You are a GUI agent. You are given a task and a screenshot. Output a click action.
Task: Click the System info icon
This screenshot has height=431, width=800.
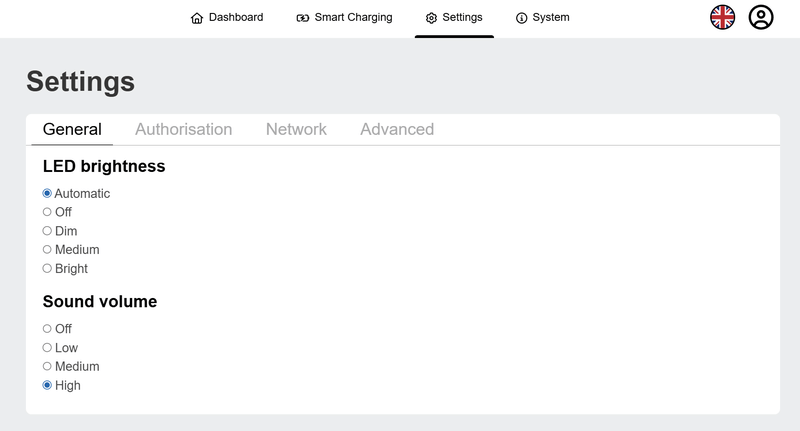521,18
